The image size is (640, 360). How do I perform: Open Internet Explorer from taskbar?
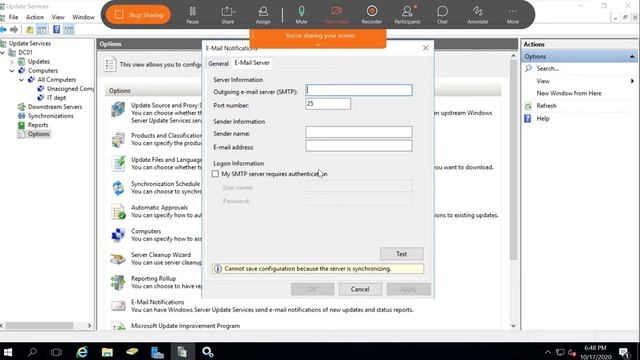82,352
